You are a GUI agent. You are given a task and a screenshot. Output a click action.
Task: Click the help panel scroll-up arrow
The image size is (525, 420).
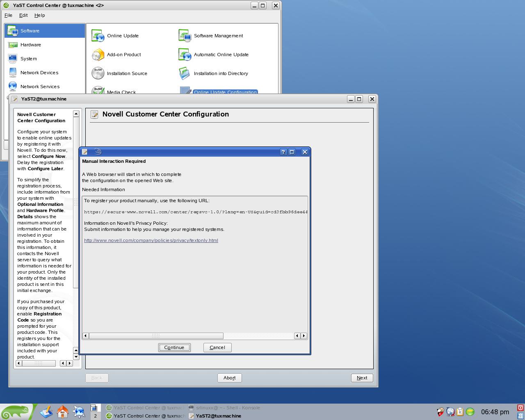tap(76, 114)
